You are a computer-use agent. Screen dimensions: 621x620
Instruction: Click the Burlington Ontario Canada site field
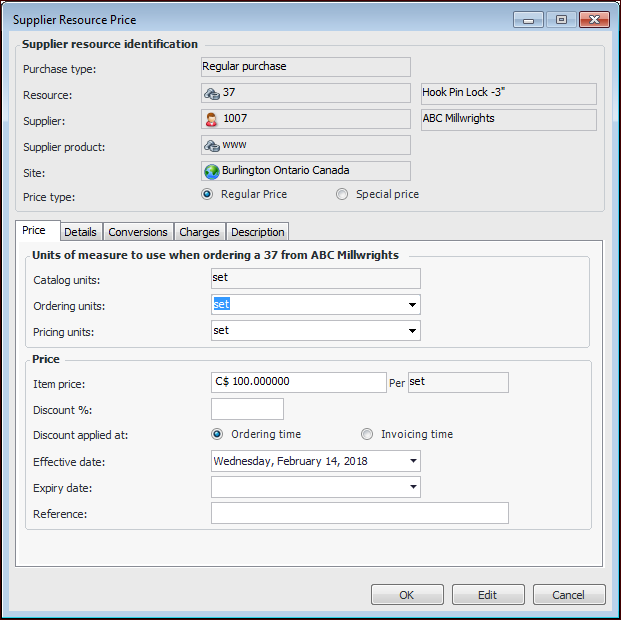point(306,171)
